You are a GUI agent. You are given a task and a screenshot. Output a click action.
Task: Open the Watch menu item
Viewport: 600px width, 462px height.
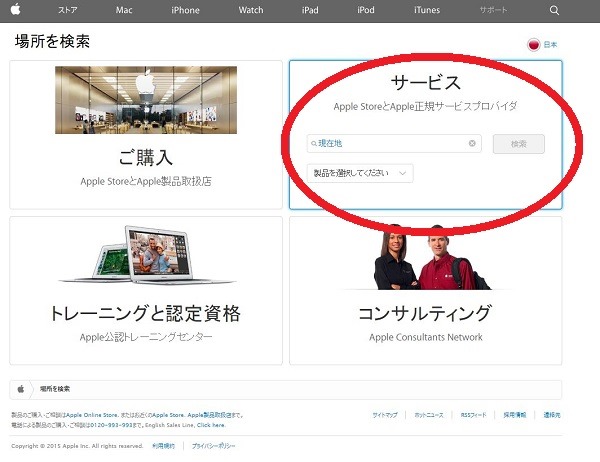click(x=251, y=10)
